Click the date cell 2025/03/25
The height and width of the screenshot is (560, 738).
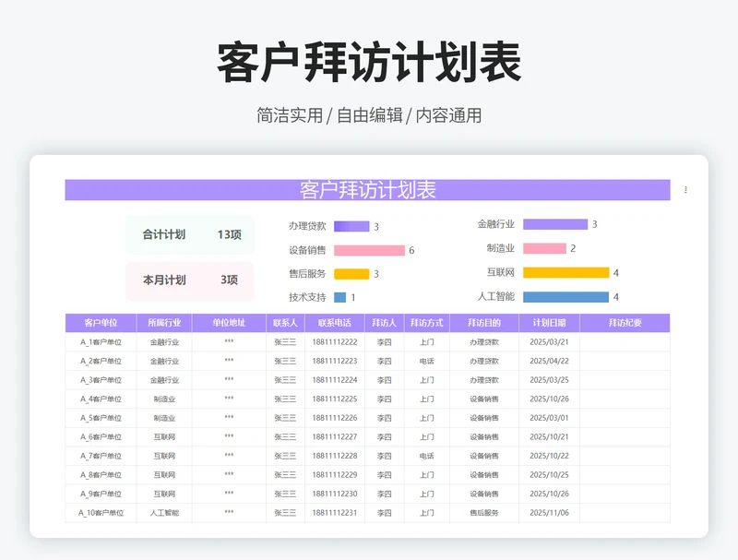coord(549,380)
